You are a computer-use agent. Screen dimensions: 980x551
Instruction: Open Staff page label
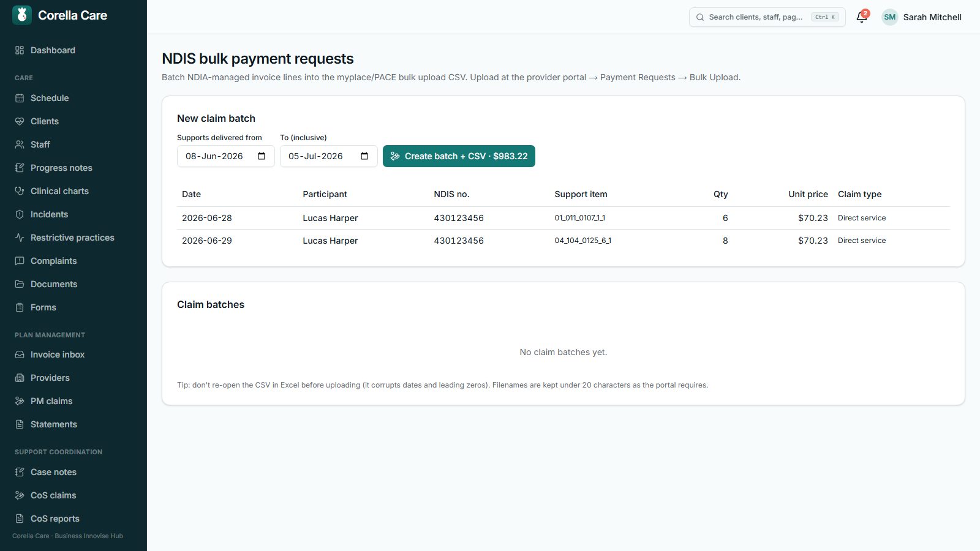click(x=40, y=144)
